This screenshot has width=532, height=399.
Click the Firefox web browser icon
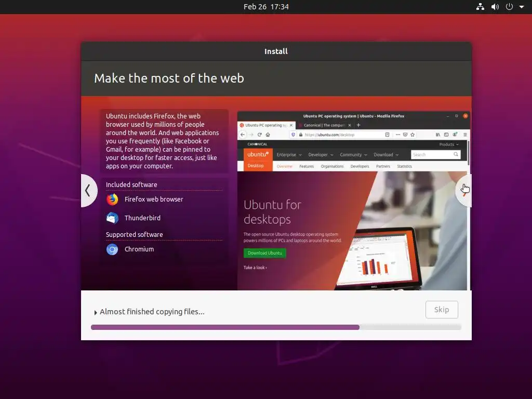(112, 199)
